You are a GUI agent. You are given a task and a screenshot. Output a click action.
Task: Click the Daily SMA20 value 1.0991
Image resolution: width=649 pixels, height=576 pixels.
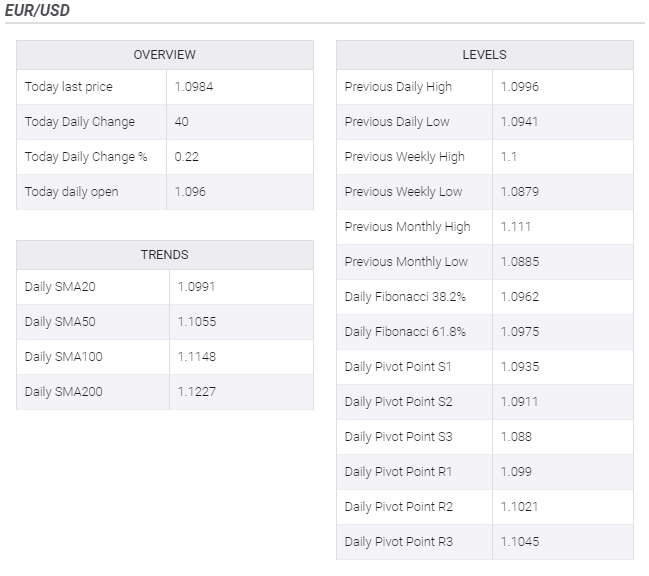pos(196,287)
